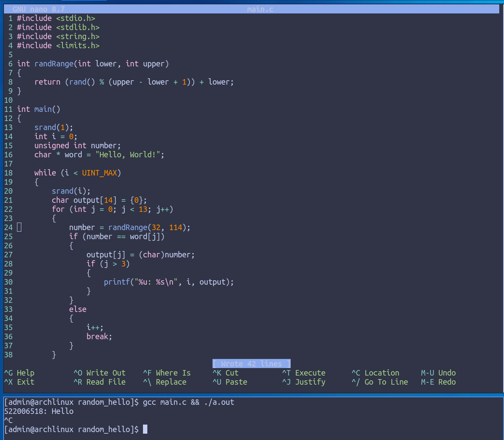Click 'char output[14] = {0};' line
504x440 pixels.
tap(100, 200)
